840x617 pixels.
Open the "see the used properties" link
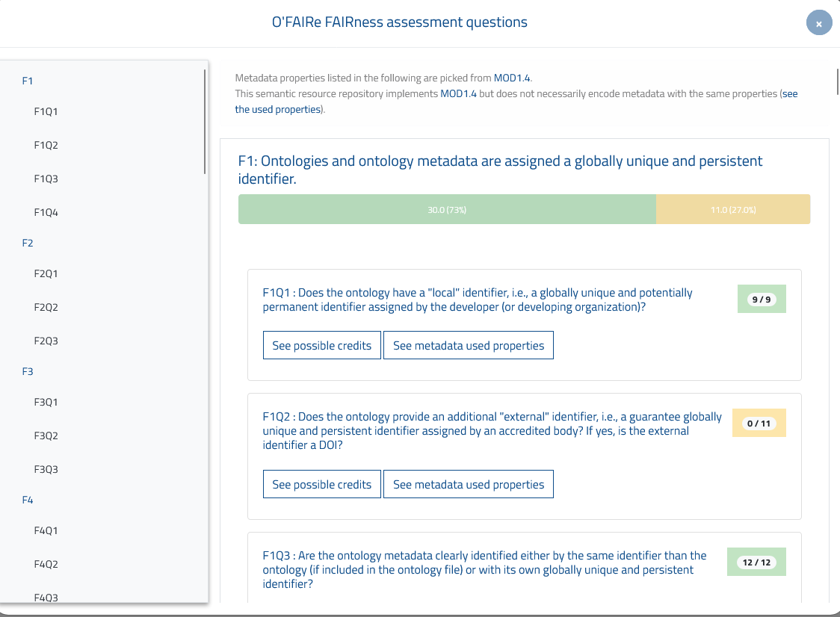278,109
